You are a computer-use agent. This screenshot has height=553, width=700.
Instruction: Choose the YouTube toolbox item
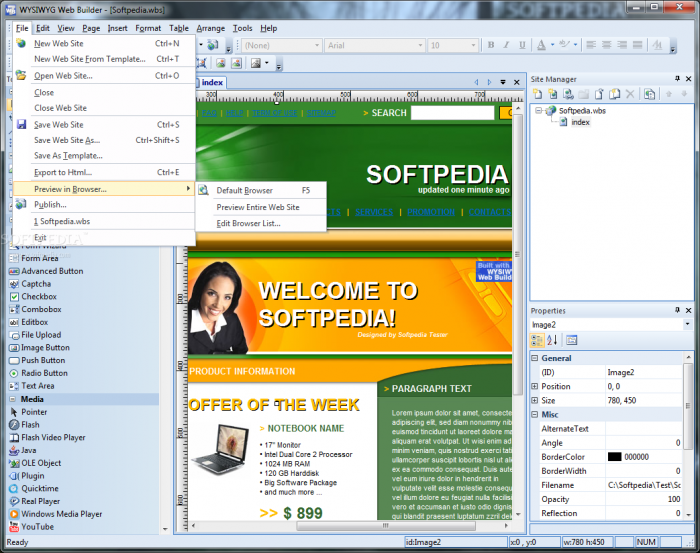[37, 527]
